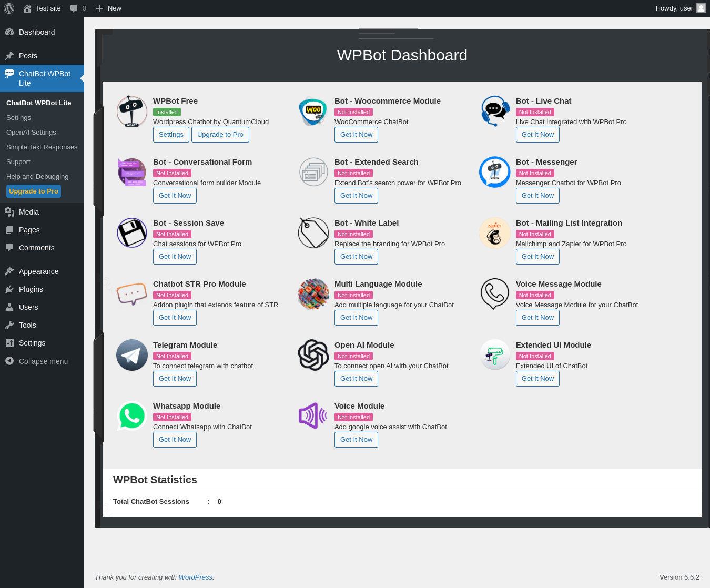Open Dashboard from the sidebar
The width and height of the screenshot is (710, 588).
tap(42, 32)
